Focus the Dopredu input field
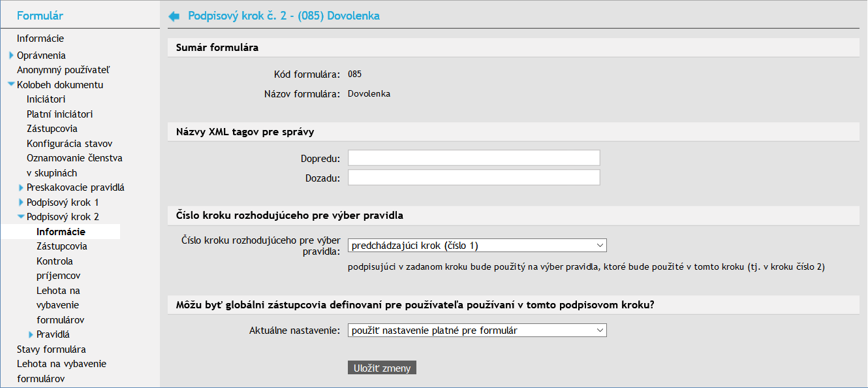This screenshot has width=868, height=388. [473, 158]
